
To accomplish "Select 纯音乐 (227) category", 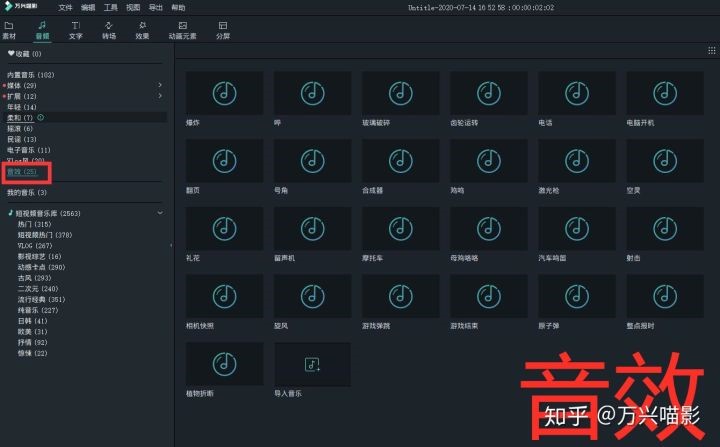I will [x=38, y=310].
